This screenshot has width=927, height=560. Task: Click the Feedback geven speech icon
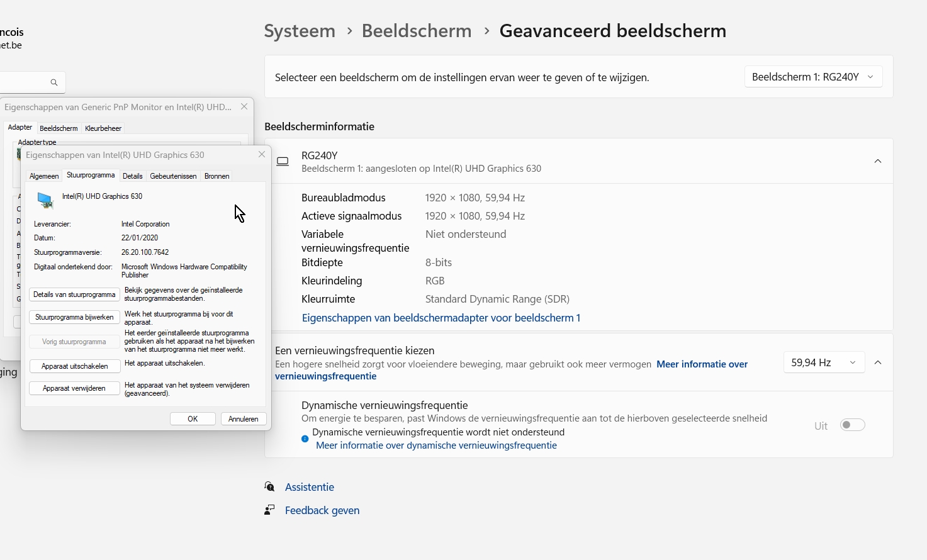269,510
